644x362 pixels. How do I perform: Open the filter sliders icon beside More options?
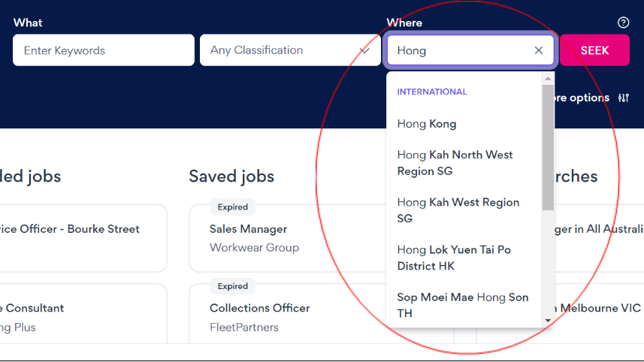click(x=623, y=98)
